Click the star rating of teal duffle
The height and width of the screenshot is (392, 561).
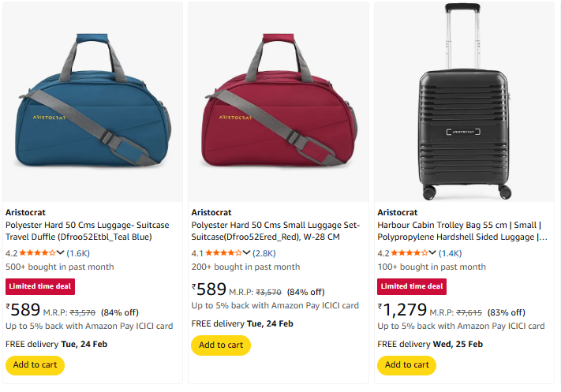(x=36, y=253)
